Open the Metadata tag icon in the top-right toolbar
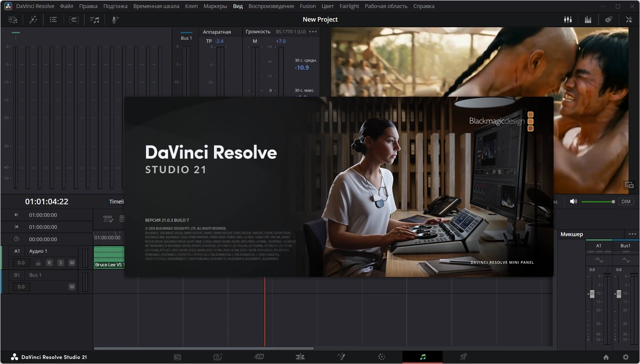The height and width of the screenshot is (364, 640). click(608, 20)
